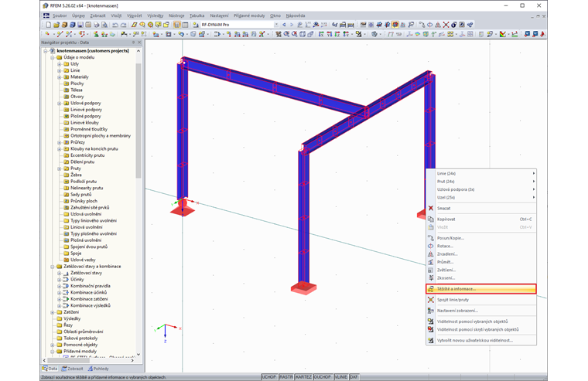Click the Move/Copy icon in top toolbar
The height and width of the screenshot is (381, 588).
point(422,25)
